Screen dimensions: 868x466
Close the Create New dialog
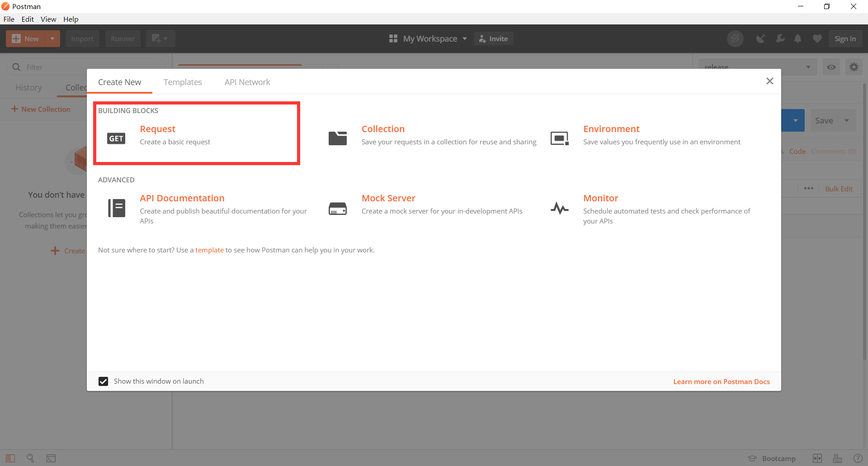coord(770,81)
